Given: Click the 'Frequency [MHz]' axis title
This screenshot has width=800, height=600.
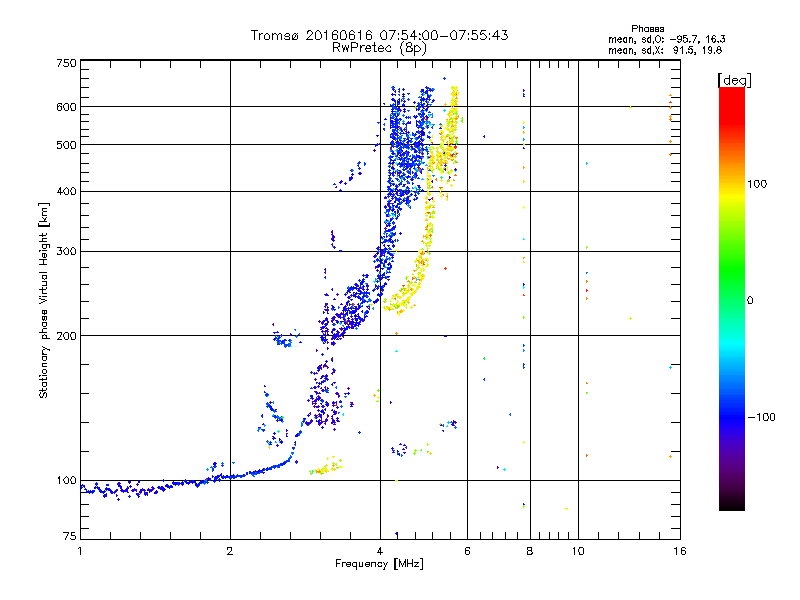Looking at the screenshot, I should tap(379, 564).
